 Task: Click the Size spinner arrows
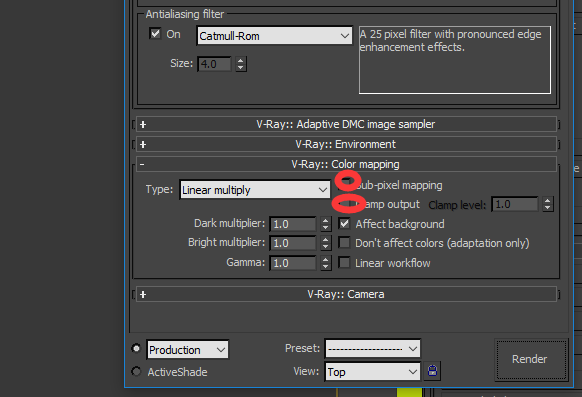coord(241,64)
